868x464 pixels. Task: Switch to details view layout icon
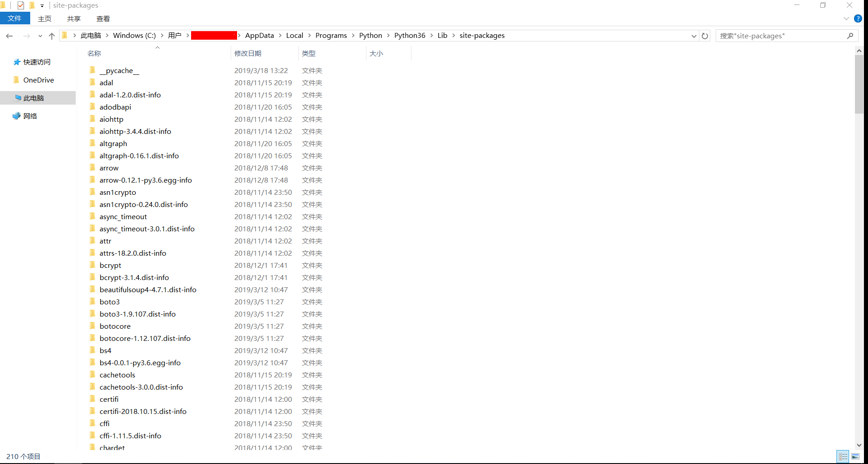pos(843,456)
